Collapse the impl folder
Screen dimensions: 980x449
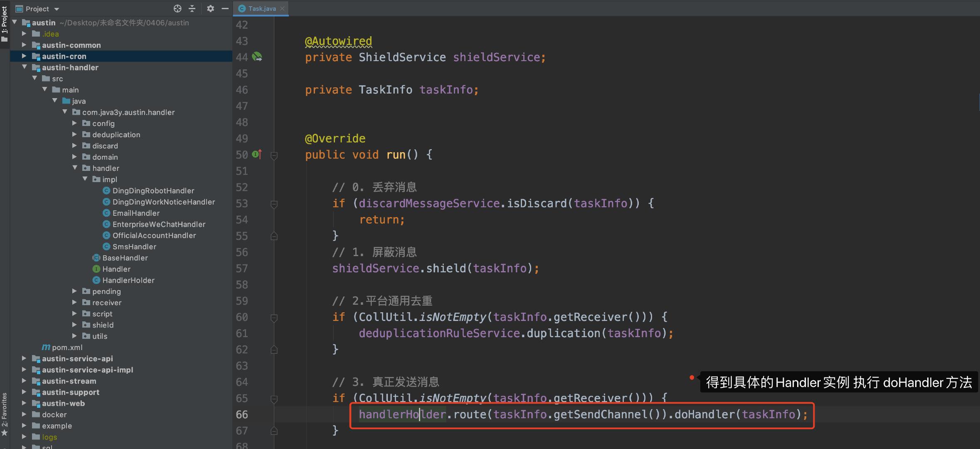coord(85,179)
